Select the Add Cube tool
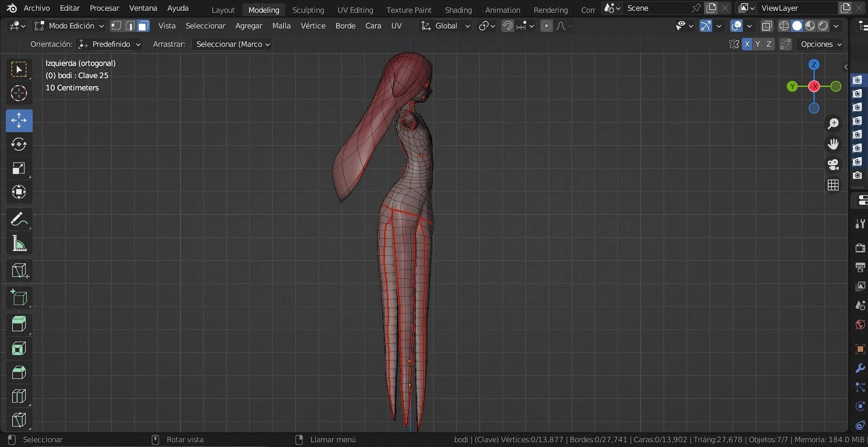The height and width of the screenshot is (447, 868). tap(19, 298)
